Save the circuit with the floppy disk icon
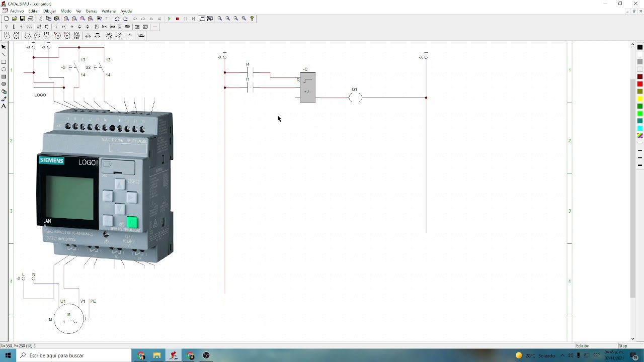 coord(22,19)
